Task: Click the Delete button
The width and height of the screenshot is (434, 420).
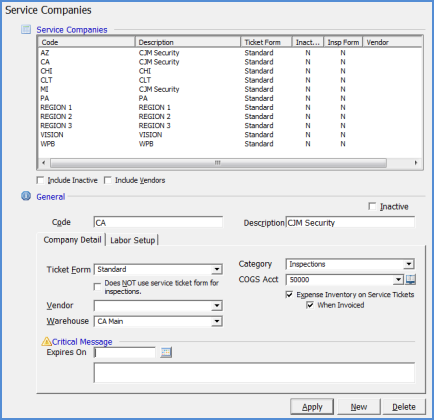Action: (x=404, y=407)
